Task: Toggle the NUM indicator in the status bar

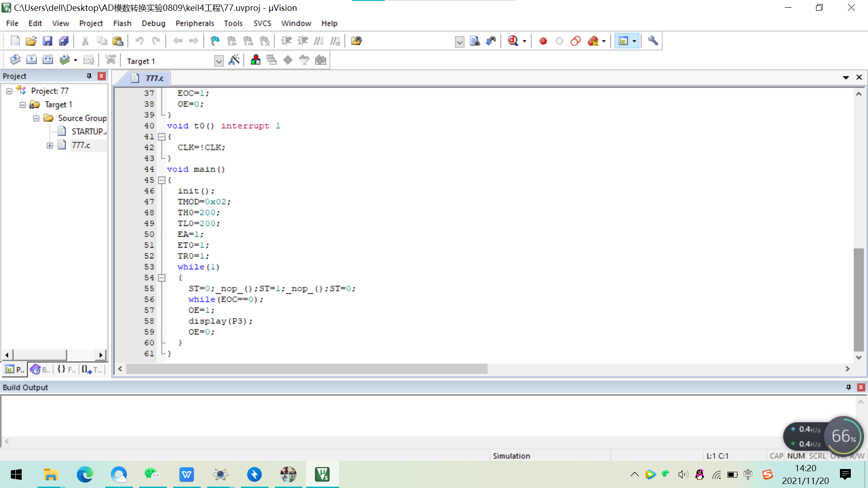Action: coord(796,456)
